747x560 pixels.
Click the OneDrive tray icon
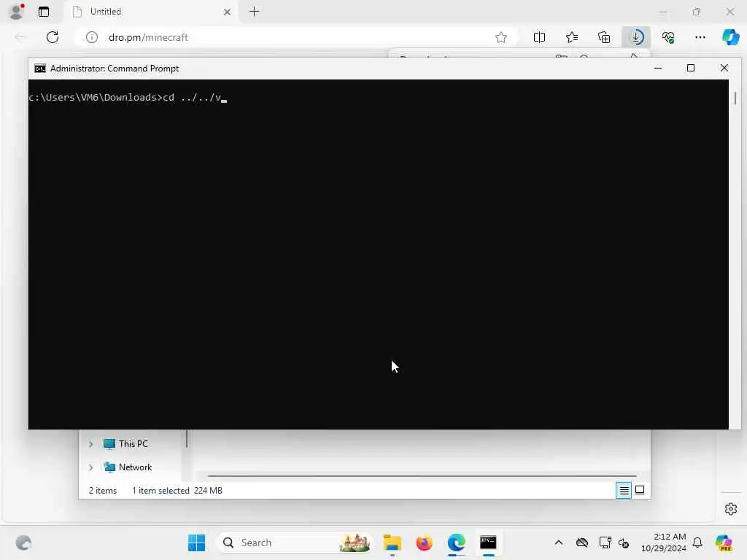coord(581,542)
